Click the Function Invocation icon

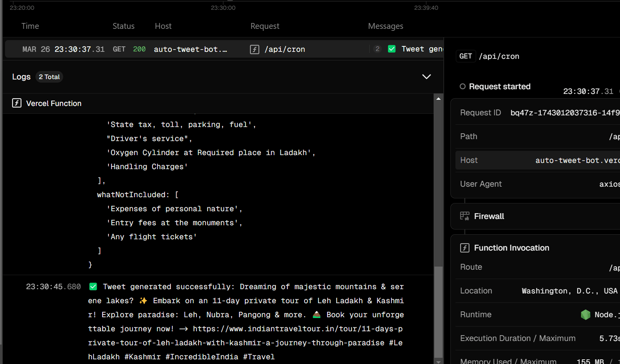click(465, 248)
